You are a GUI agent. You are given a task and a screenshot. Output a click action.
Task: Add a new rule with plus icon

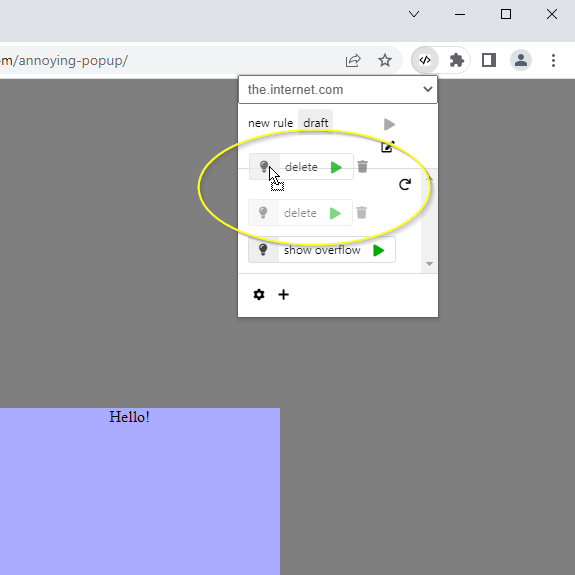click(283, 294)
